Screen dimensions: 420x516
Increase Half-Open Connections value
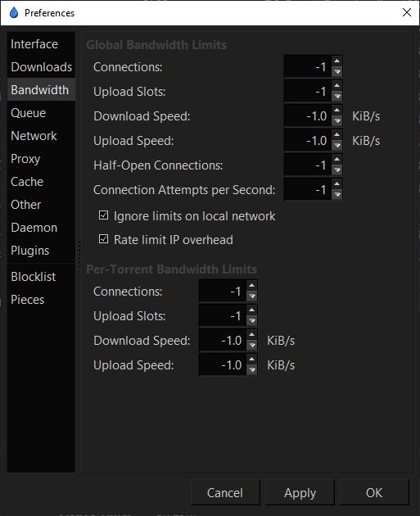[336, 160]
